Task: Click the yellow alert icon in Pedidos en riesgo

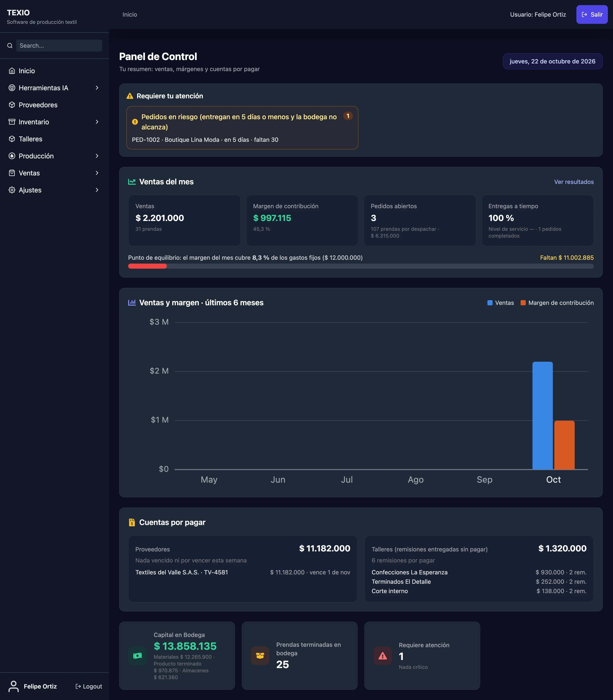Action: coord(135,122)
